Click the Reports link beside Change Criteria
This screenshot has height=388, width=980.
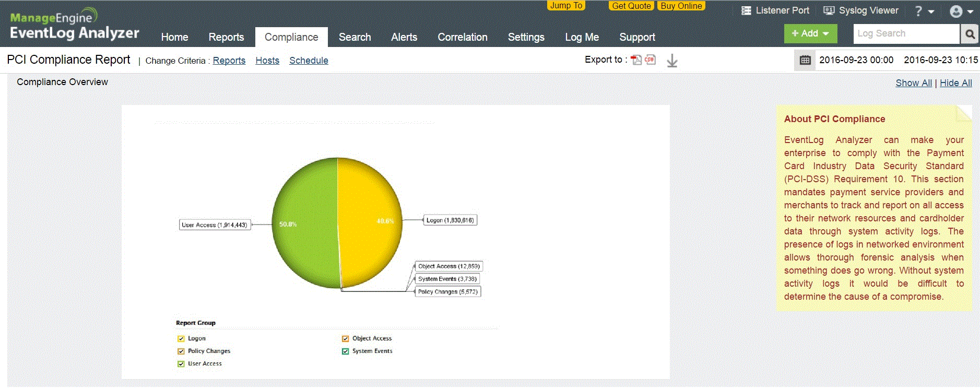(x=229, y=61)
